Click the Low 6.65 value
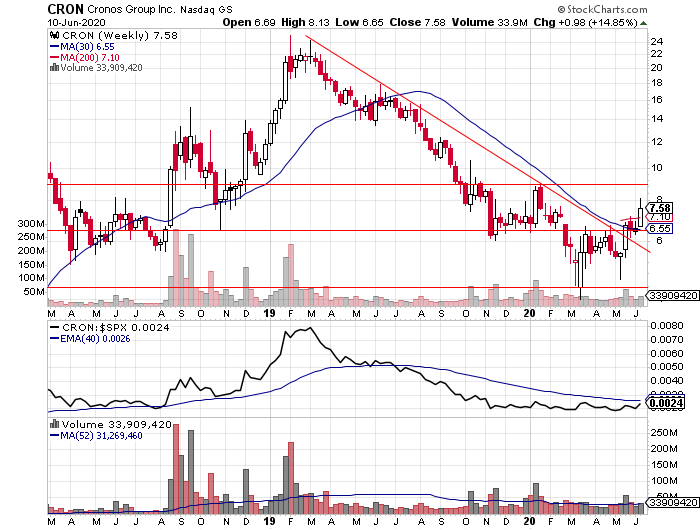Image resolution: width=700 pixels, height=530 pixels. (x=359, y=22)
